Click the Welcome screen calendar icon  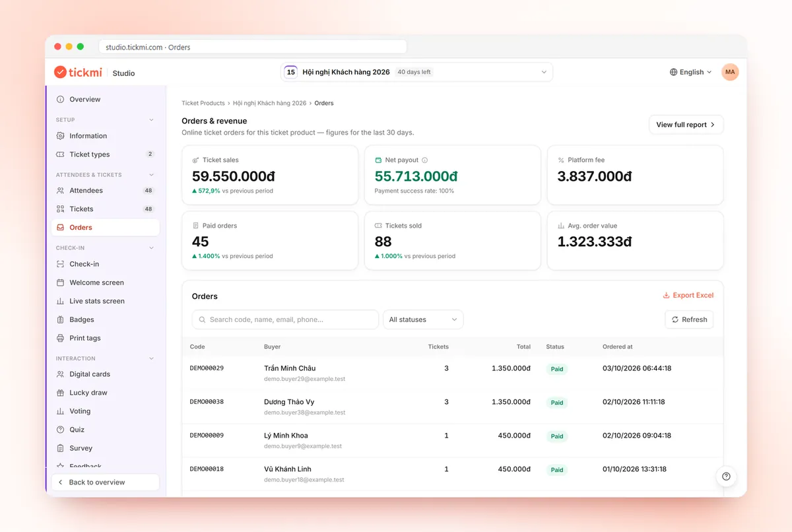pos(61,283)
